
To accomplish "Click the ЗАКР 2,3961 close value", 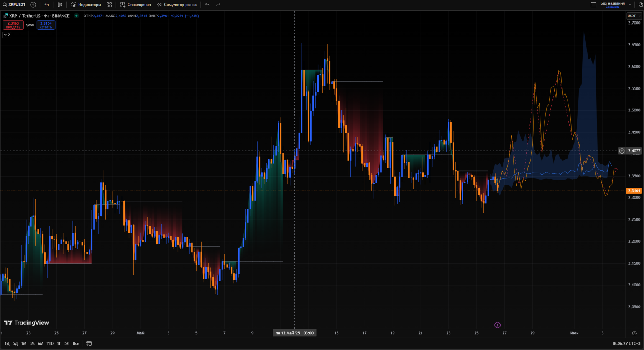I will [159, 16].
